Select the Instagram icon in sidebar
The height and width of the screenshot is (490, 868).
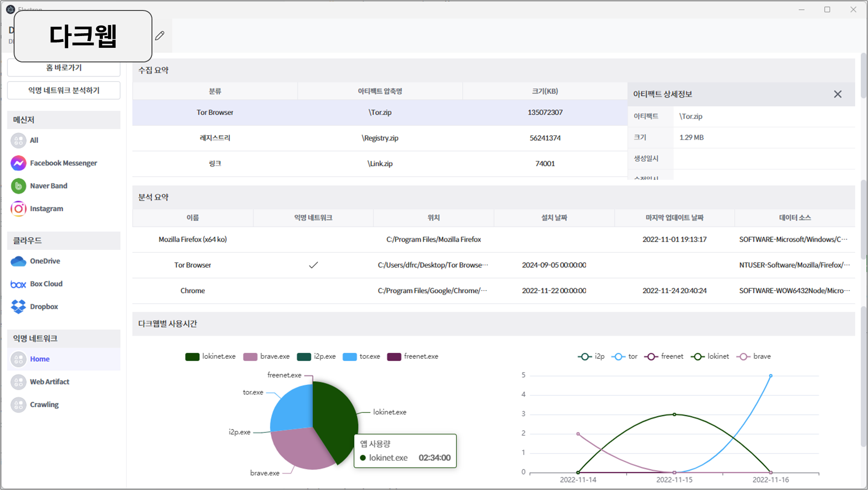pyautogui.click(x=18, y=209)
